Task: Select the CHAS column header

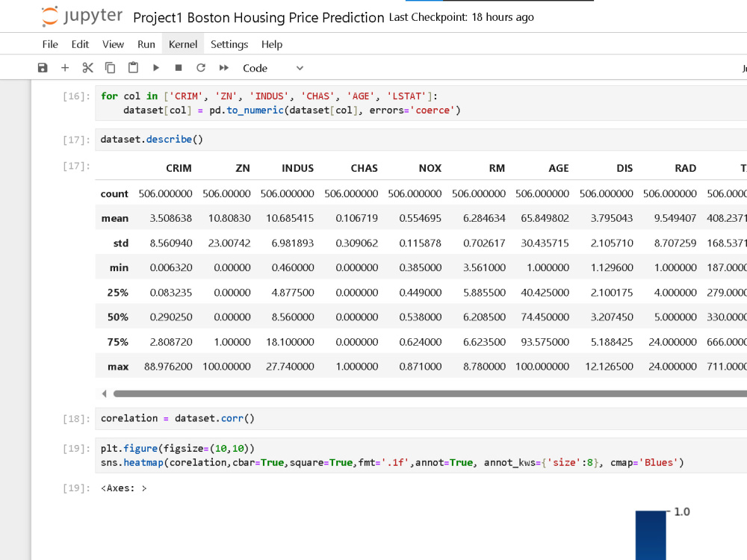Action: coord(364,168)
